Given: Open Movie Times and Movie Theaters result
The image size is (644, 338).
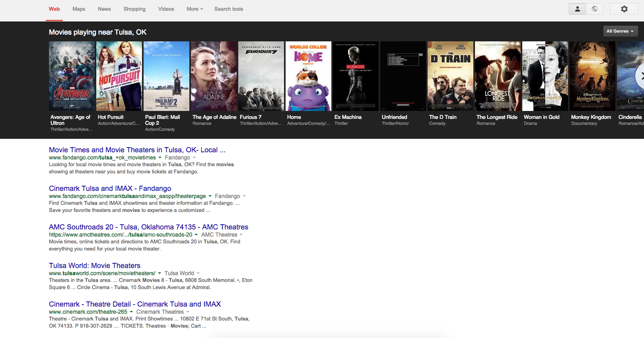Looking at the screenshot, I should [137, 150].
